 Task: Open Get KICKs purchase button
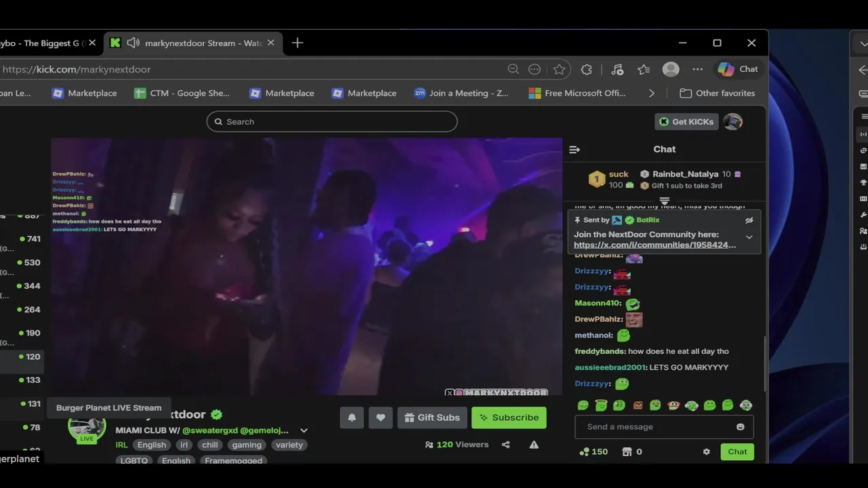coord(686,121)
